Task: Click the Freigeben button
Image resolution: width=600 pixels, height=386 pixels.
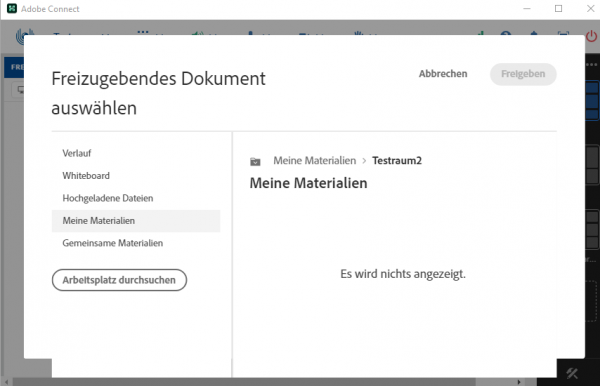Action: pyautogui.click(x=523, y=74)
